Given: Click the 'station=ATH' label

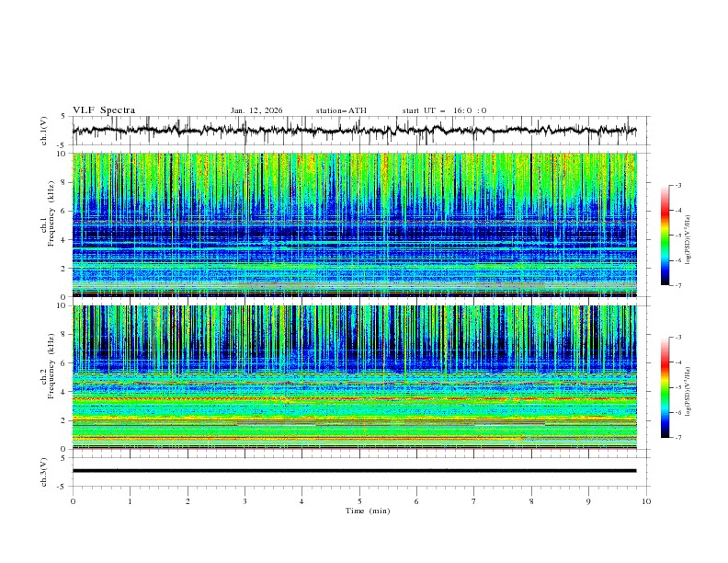Looking at the screenshot, I should (341, 110).
